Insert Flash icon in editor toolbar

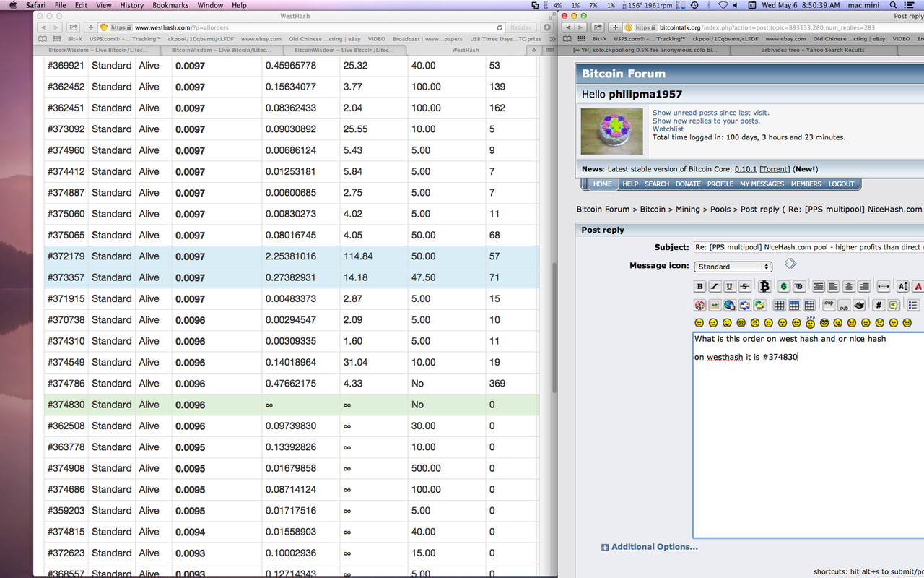(699, 305)
